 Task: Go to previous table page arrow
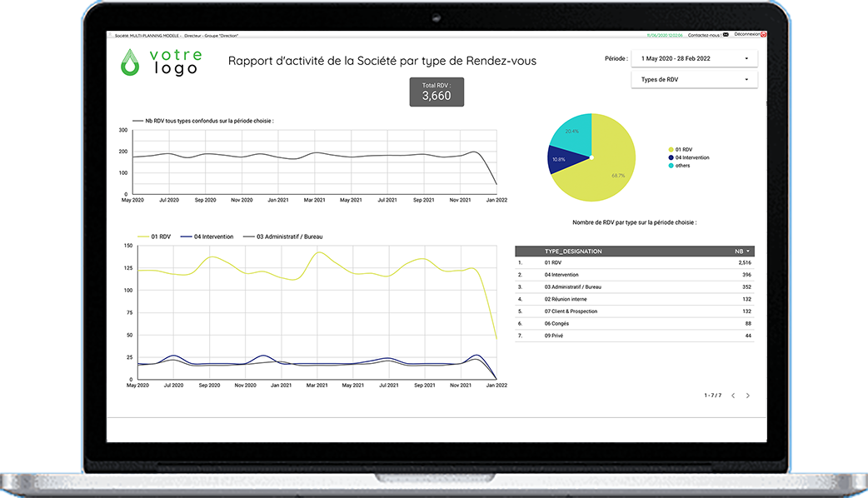coord(733,396)
